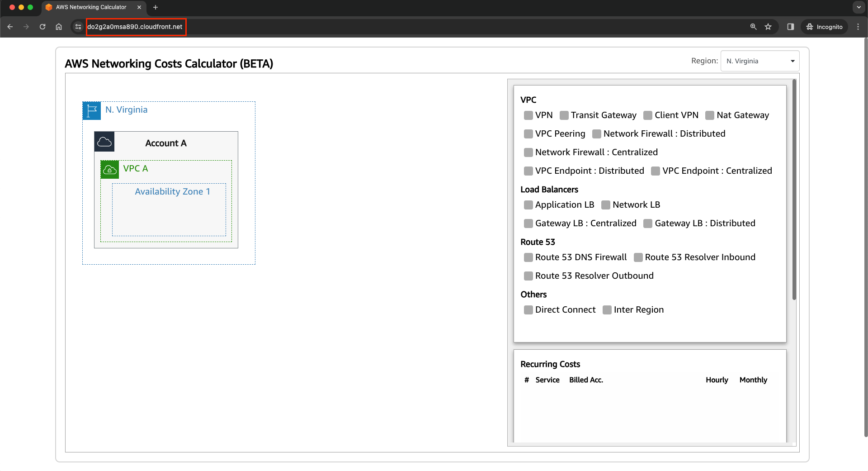Check the Nat Gateway option
The width and height of the screenshot is (868, 471).
(x=710, y=115)
